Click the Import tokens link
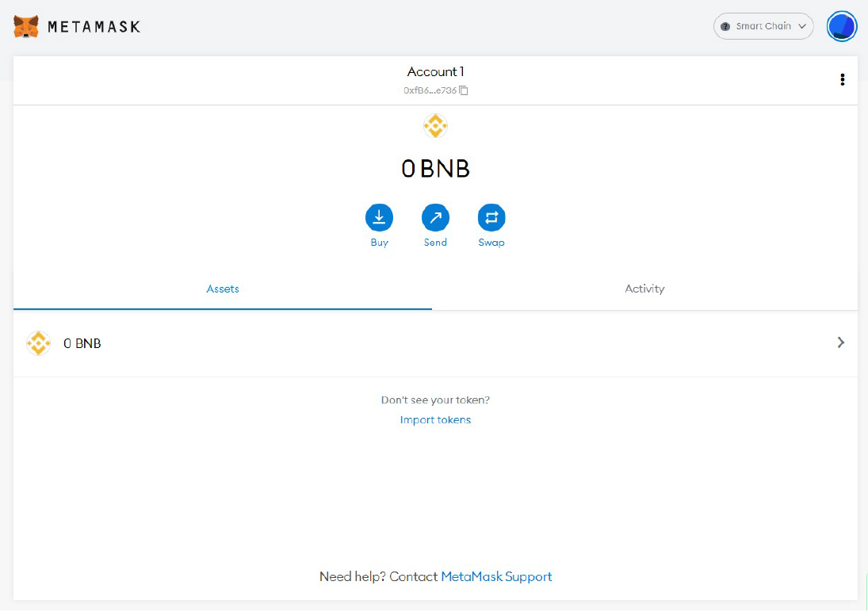The width and height of the screenshot is (868, 612). tap(436, 420)
